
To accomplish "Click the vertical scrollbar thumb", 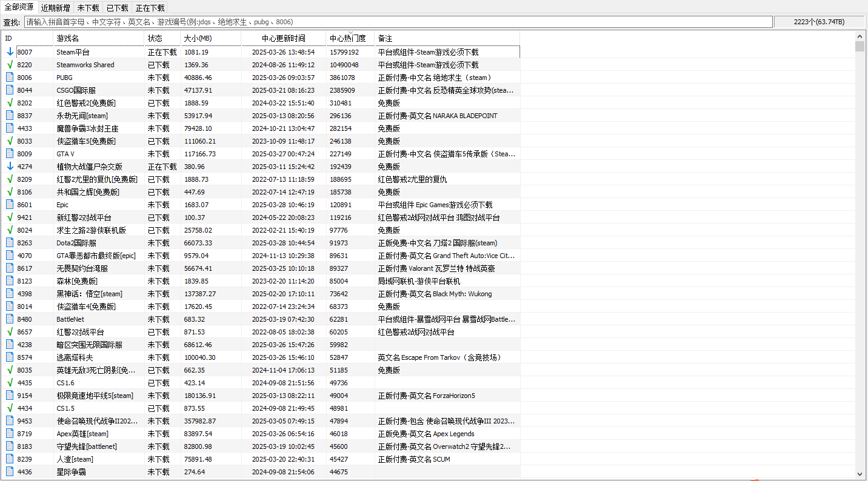I will (860, 47).
